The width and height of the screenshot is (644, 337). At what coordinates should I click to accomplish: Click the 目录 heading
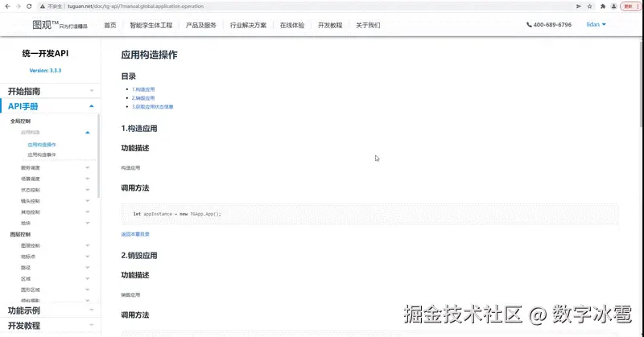(128, 76)
